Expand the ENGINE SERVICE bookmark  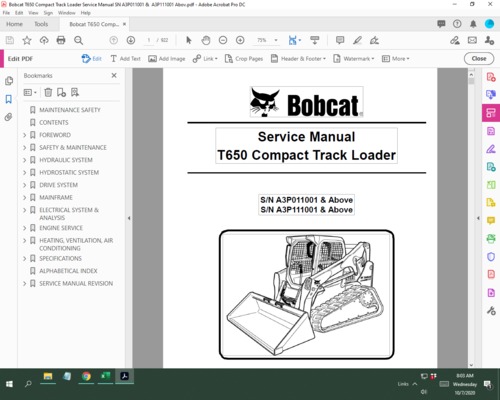tap(25, 228)
